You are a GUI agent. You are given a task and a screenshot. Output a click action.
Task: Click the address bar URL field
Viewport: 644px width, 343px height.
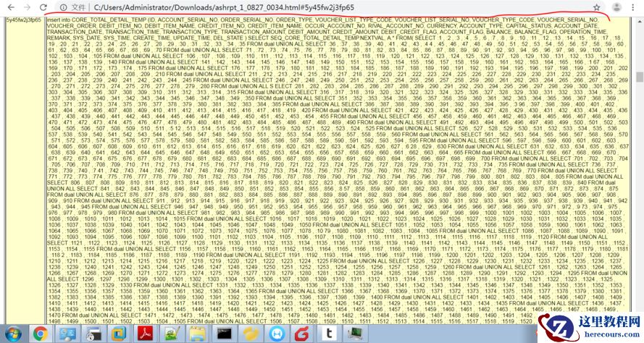point(290,7)
